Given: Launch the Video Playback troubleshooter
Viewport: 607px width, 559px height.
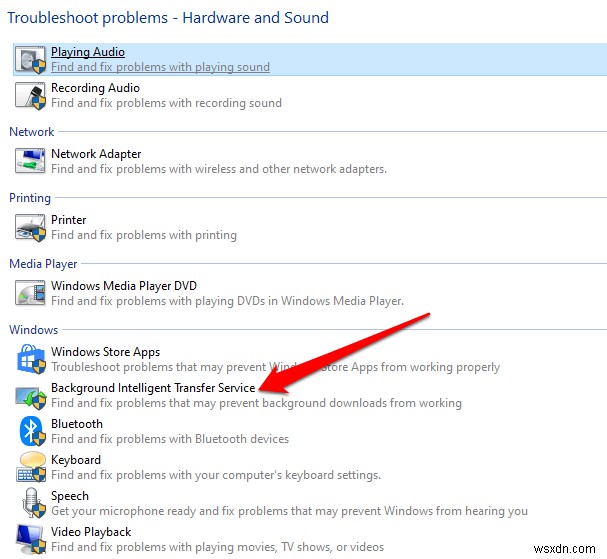Looking at the screenshot, I should (x=91, y=532).
